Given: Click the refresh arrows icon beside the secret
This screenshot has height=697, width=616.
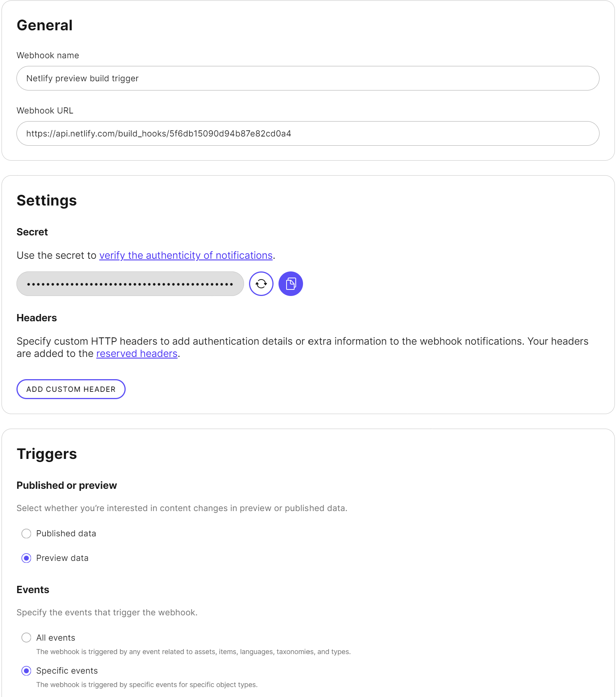Looking at the screenshot, I should click(x=261, y=284).
